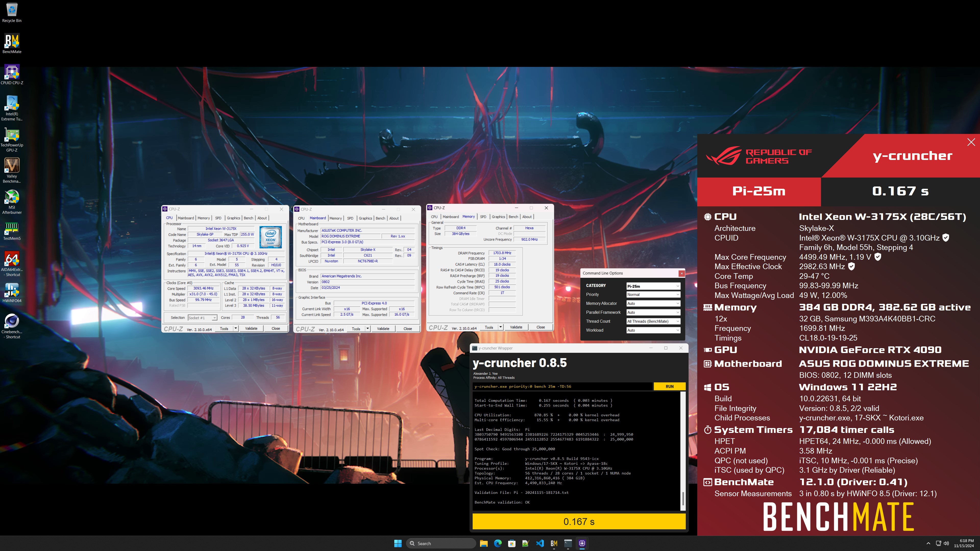The width and height of the screenshot is (980, 551).
Task: Click DRAM Frequency value 1703.8 MHz
Action: coord(502,253)
